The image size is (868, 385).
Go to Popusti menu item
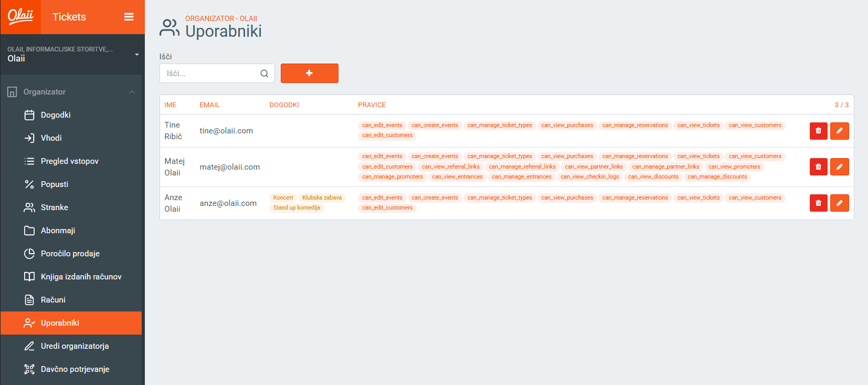[x=55, y=184]
